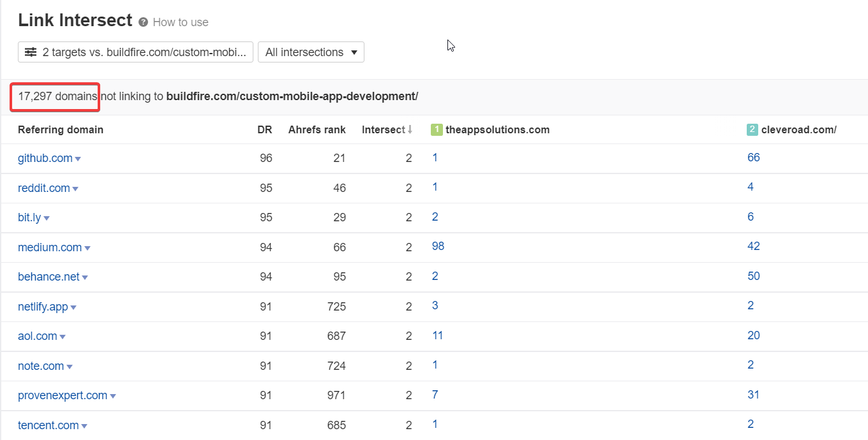Open the All intersections dropdown
The width and height of the screenshot is (868, 440).
(x=311, y=52)
